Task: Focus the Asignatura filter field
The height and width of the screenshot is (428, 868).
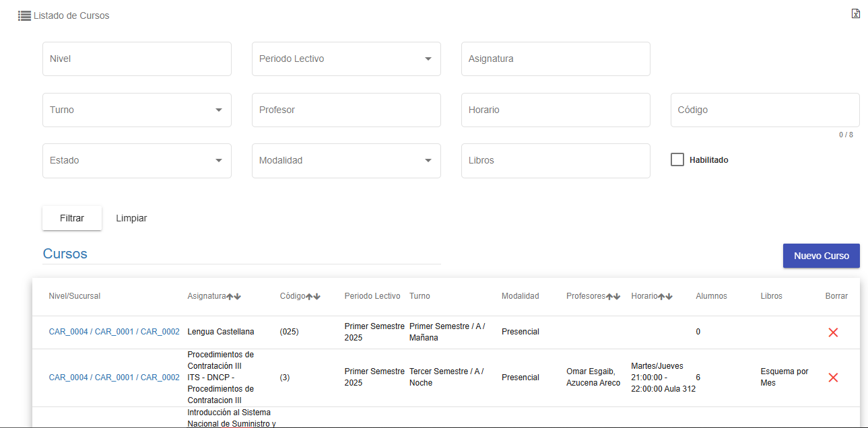Action: [x=556, y=59]
